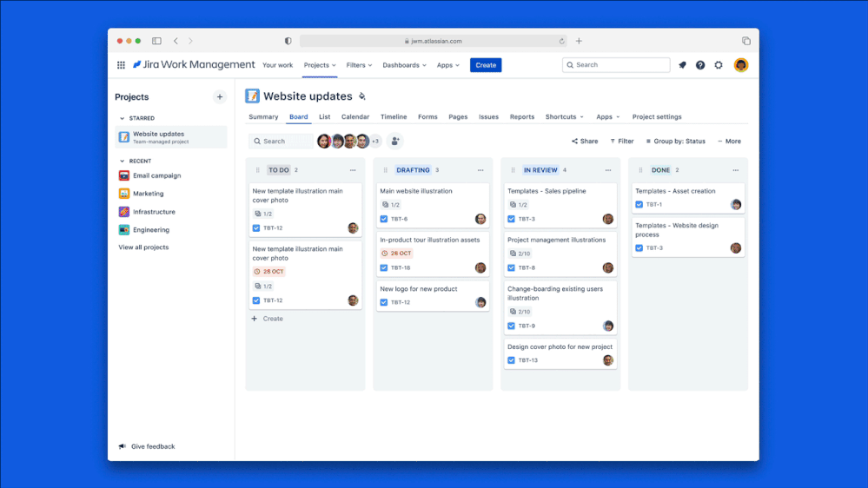
Task: Open a new browser tab with plus
Action: coord(579,41)
